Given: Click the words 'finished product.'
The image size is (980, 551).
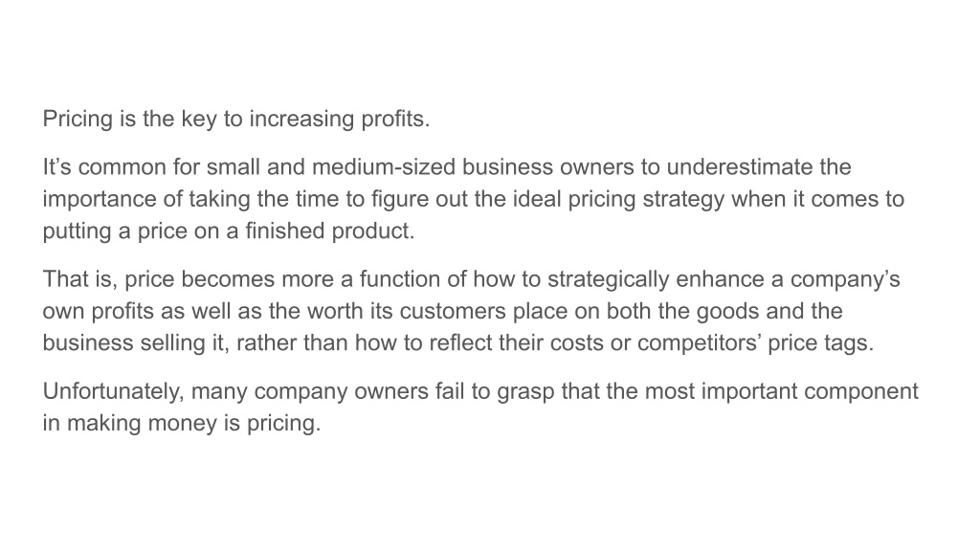Looking at the screenshot, I should (x=329, y=231).
